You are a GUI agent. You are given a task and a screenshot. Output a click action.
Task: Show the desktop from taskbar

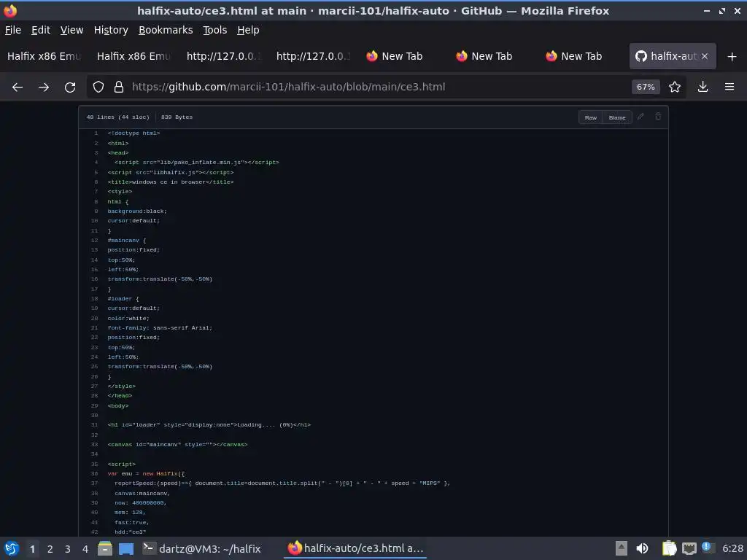pyautogui.click(x=126, y=548)
